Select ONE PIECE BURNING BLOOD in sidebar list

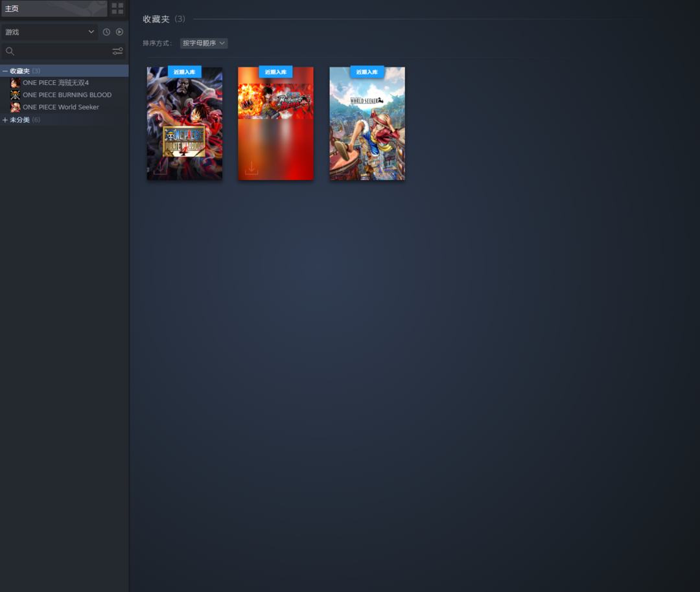point(67,95)
